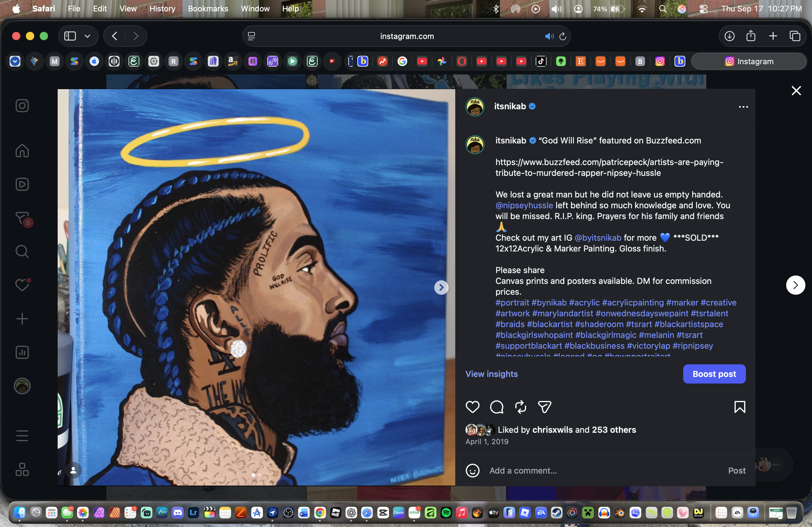Open the Reels icon in Instagram sidebar
This screenshot has height=527, width=812.
[22, 184]
